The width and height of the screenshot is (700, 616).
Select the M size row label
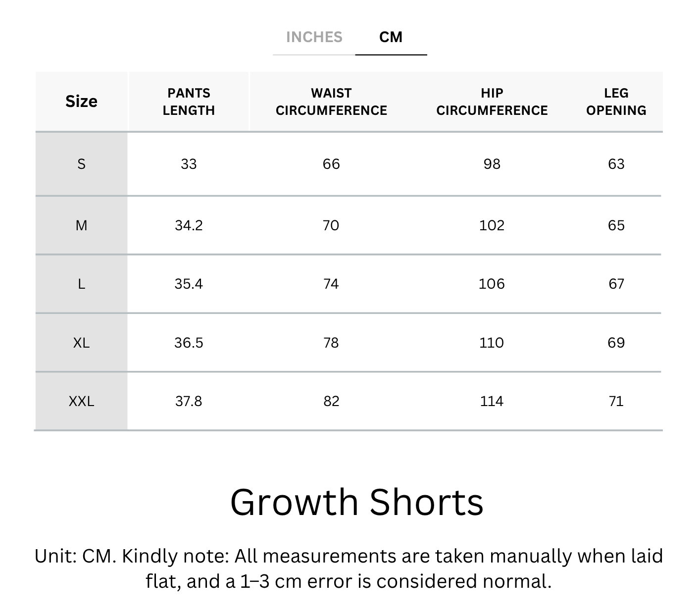(x=81, y=226)
